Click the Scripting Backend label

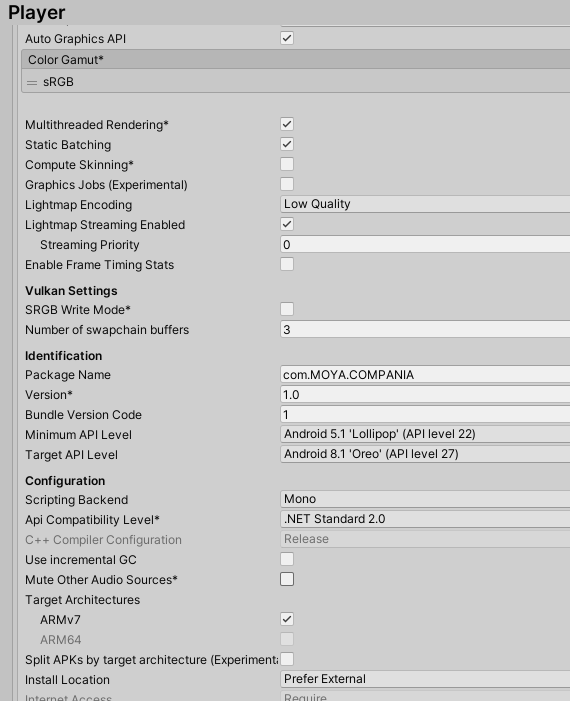[x=76, y=500]
